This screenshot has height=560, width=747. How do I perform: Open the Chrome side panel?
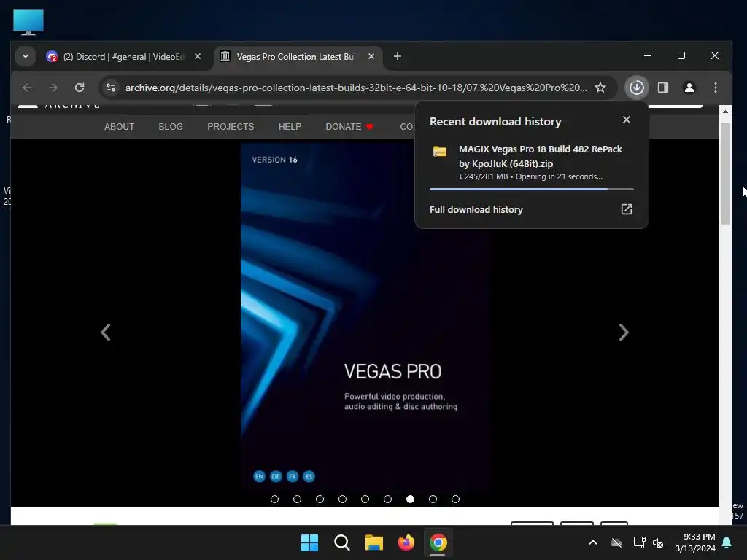[662, 87]
